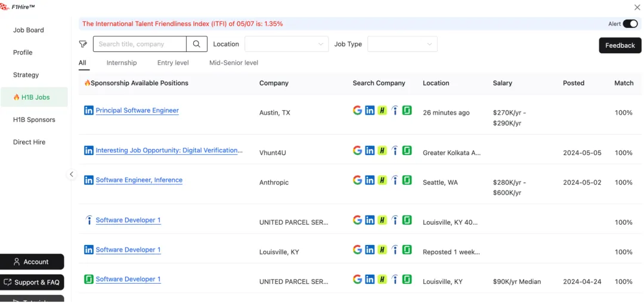Open Job Board in the sidebar

click(29, 30)
